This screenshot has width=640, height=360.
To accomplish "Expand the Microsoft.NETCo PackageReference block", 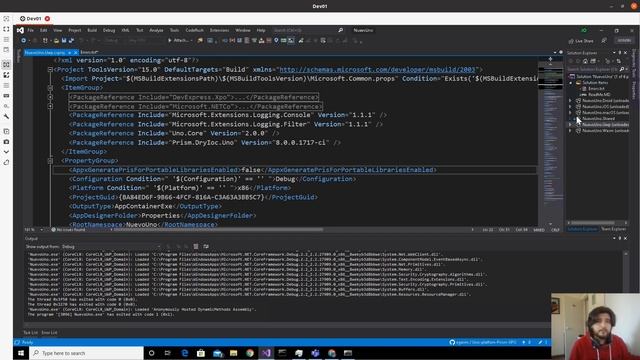I will pos(50,107).
